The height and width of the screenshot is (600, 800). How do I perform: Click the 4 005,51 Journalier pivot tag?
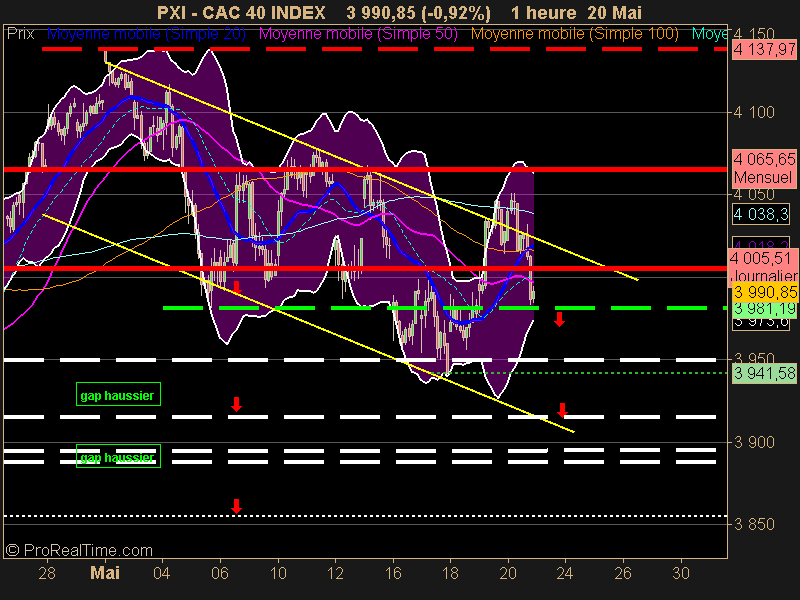point(763,266)
